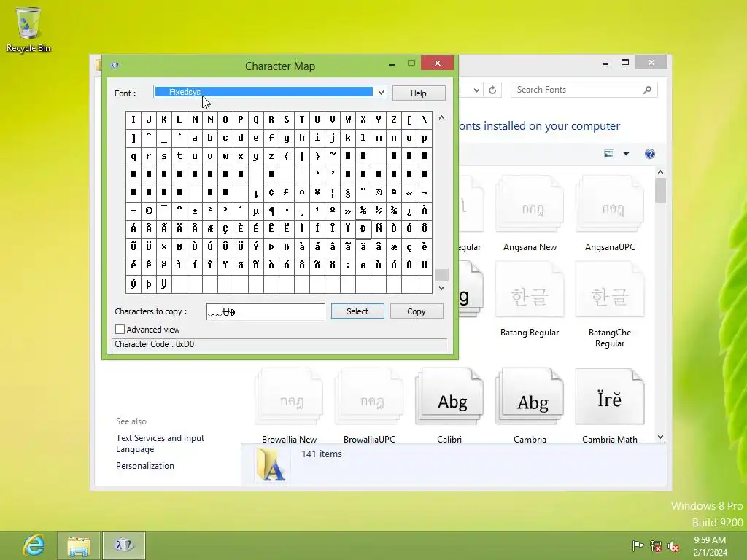Pick the µ micro sign character
The image size is (747, 560).
tap(256, 211)
